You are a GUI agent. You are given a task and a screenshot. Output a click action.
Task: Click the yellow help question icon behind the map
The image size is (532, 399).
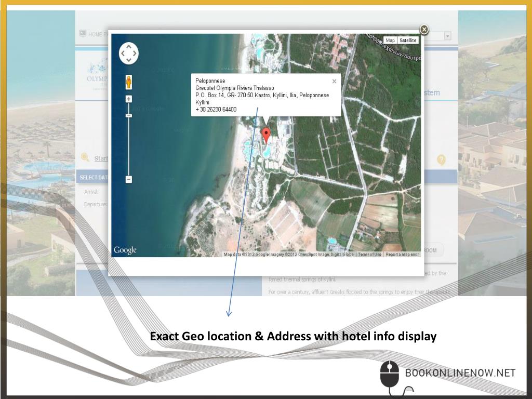[x=441, y=159]
